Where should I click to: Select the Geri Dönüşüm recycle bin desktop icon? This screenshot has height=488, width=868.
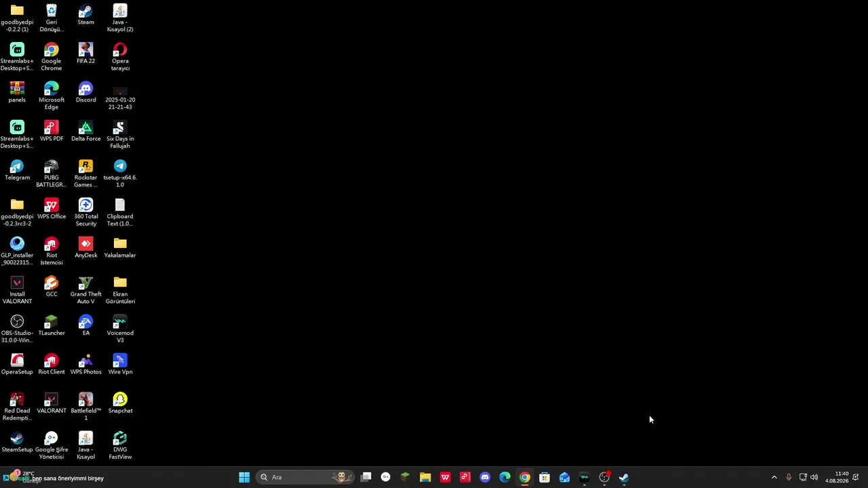point(52,18)
